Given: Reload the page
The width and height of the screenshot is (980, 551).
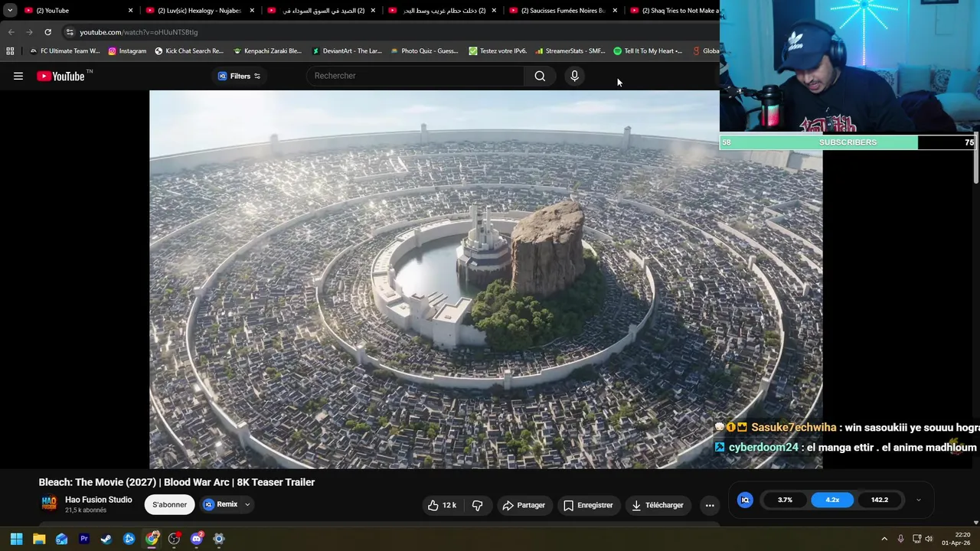Looking at the screenshot, I should point(47,32).
